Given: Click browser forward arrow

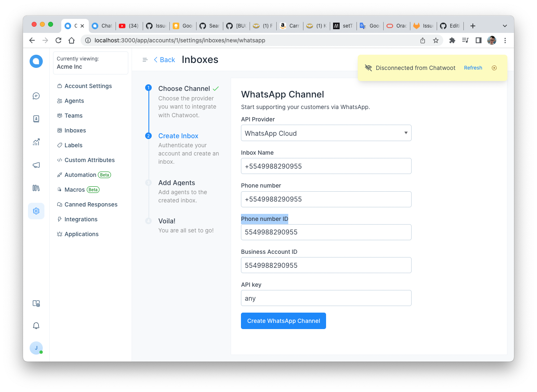Looking at the screenshot, I should (45, 40).
